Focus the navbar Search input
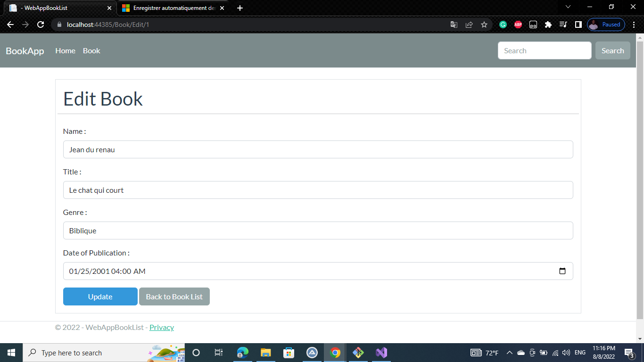This screenshot has width=644, height=362. coord(545,50)
